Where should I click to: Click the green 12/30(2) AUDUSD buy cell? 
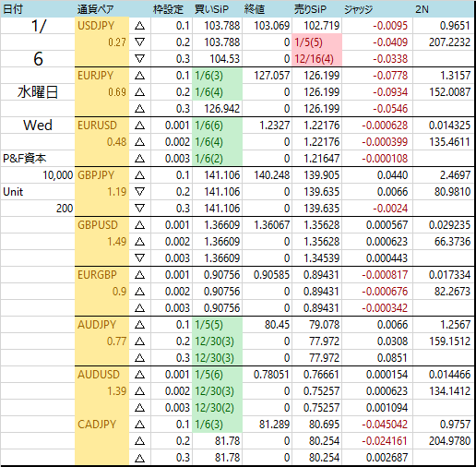coord(218,408)
